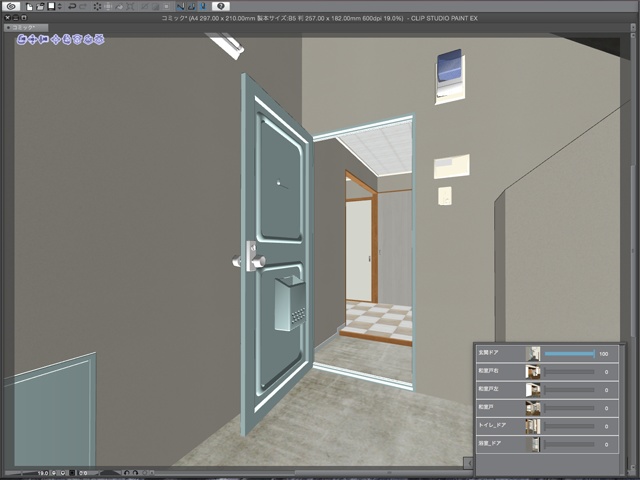Screen dimensions: 640x480
Task: Click the second 3D camera move icon
Action: point(33,40)
